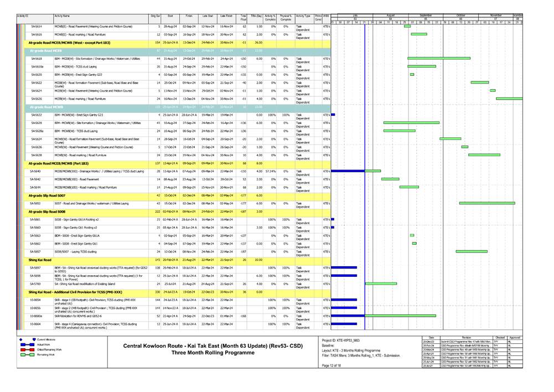Image resolution: width=554 pixels, height=392 pixels.
Task: Click the colored strip beside activity SA-5618
Action: point(19,58)
